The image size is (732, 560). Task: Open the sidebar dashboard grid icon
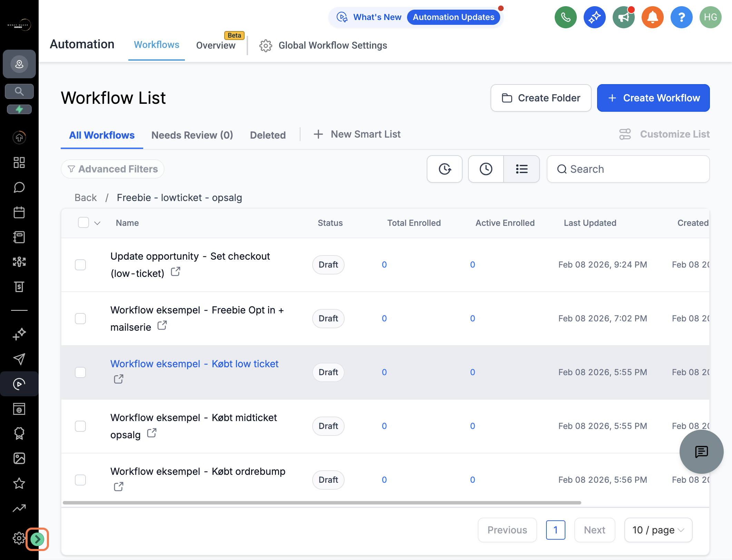(x=19, y=162)
